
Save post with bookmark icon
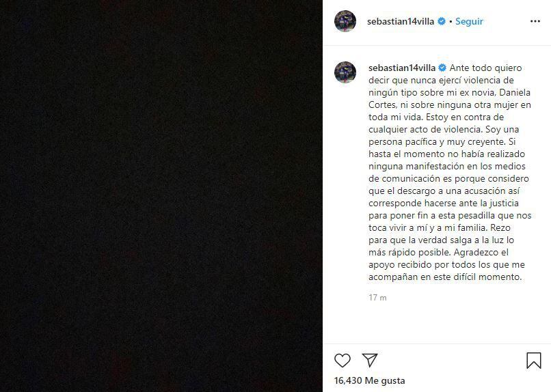533,361
